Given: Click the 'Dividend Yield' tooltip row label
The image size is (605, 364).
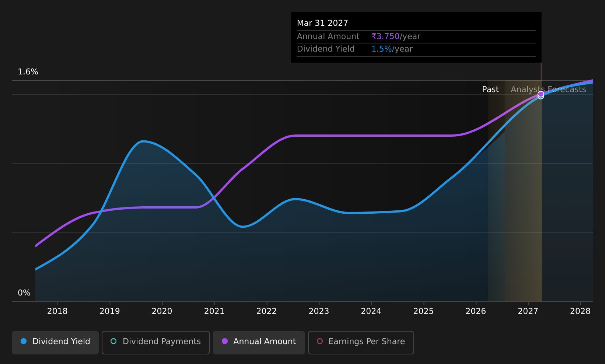Looking at the screenshot, I should [x=326, y=49].
